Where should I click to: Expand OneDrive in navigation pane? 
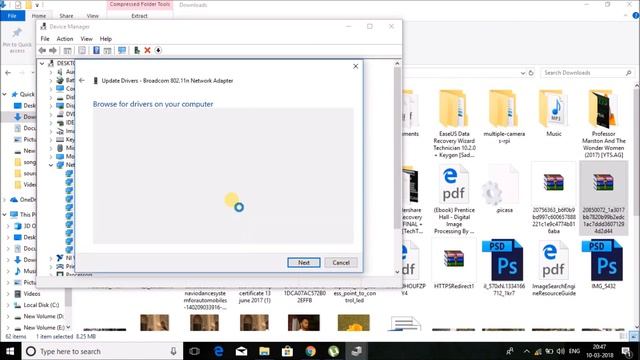coord(5,200)
